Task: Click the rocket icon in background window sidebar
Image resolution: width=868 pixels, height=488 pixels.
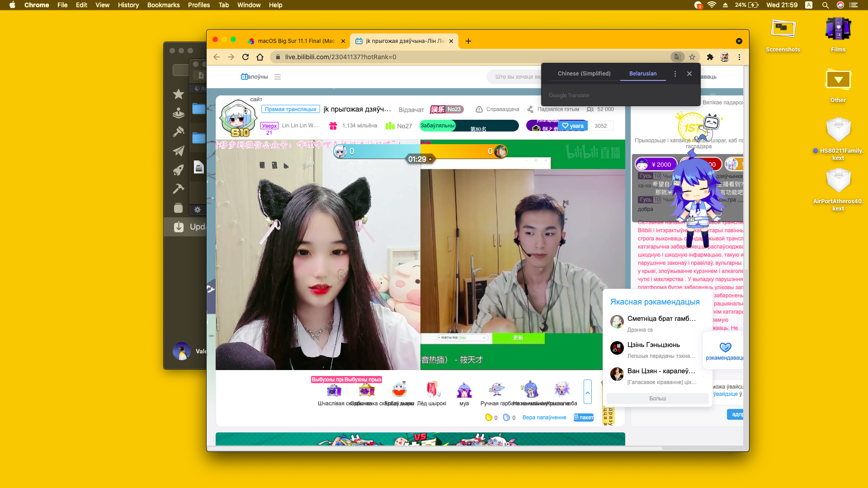Action: click(179, 170)
